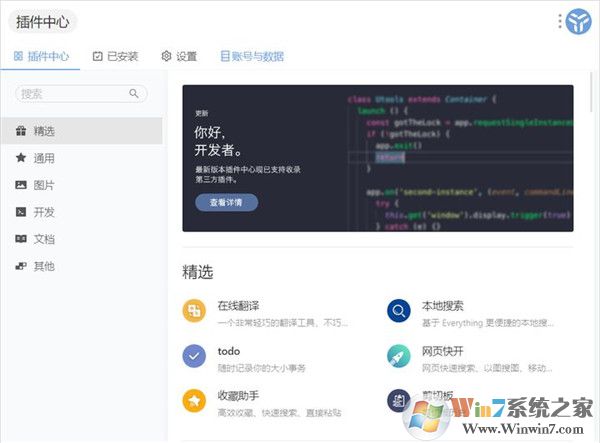
Task: Click the 精选 section heading
Action: coord(198,272)
